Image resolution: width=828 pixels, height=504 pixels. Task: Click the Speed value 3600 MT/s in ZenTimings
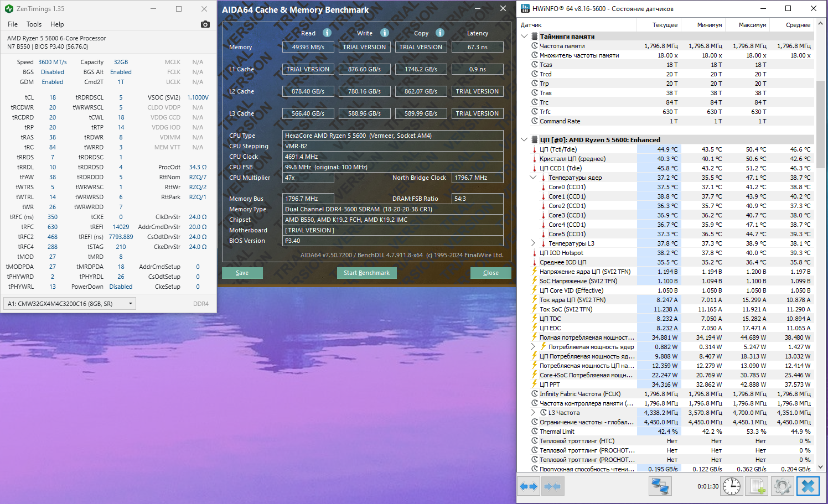pyautogui.click(x=53, y=62)
